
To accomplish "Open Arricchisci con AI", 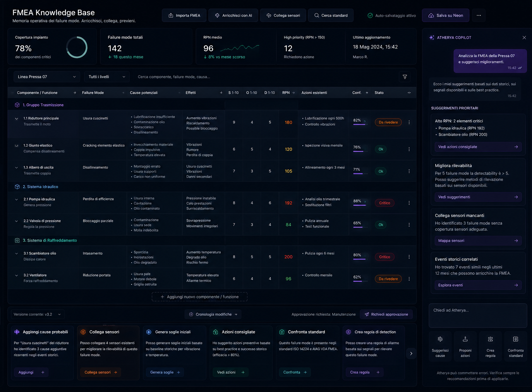I will [233, 15].
